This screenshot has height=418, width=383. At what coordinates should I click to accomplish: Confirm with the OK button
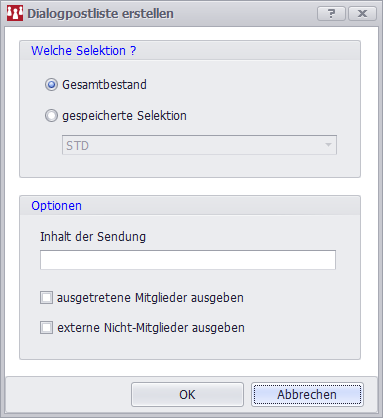click(x=187, y=395)
